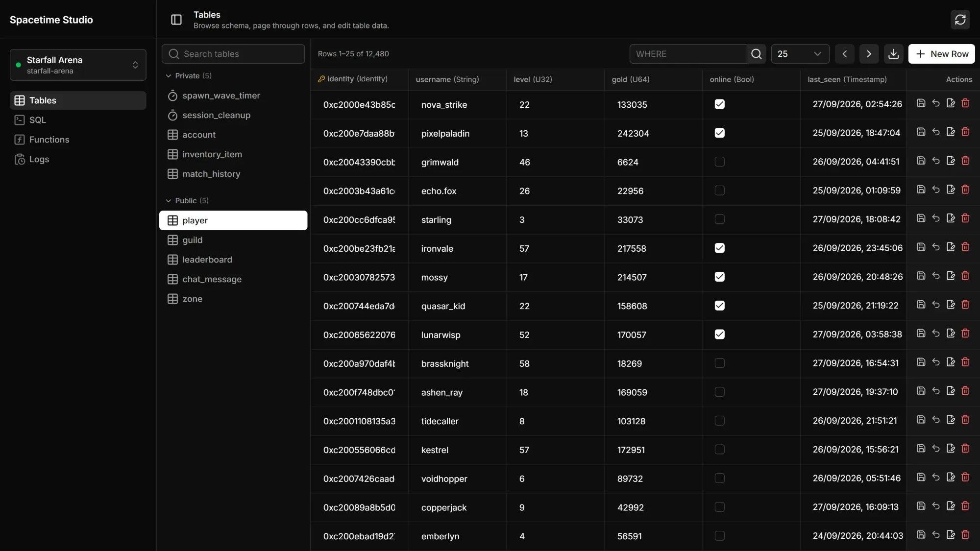The width and height of the screenshot is (980, 551).
Task: Edit the nova_strike row
Action: click(x=951, y=103)
